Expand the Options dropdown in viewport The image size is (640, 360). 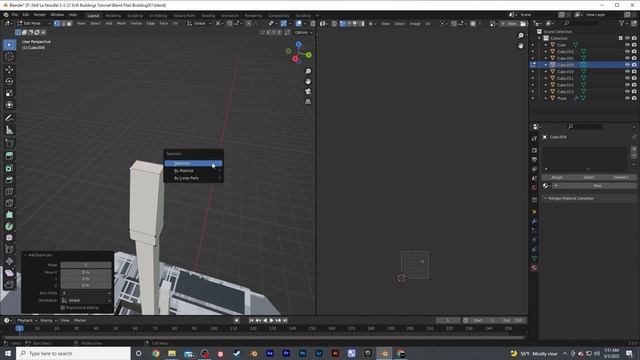pyautogui.click(x=303, y=32)
